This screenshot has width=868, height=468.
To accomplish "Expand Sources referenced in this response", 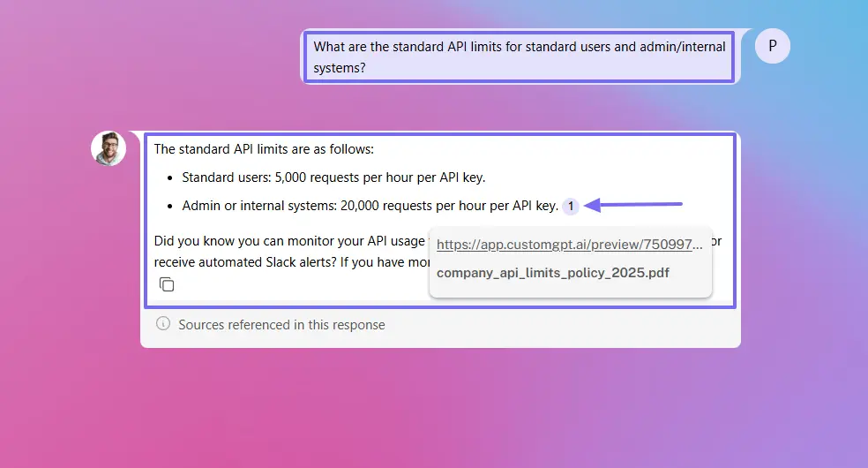I will click(x=281, y=325).
